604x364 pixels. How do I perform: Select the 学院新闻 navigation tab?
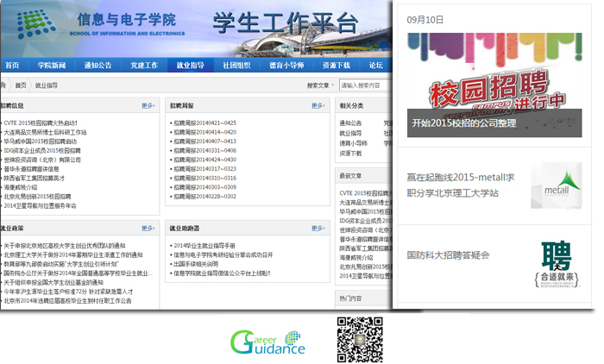52,65
